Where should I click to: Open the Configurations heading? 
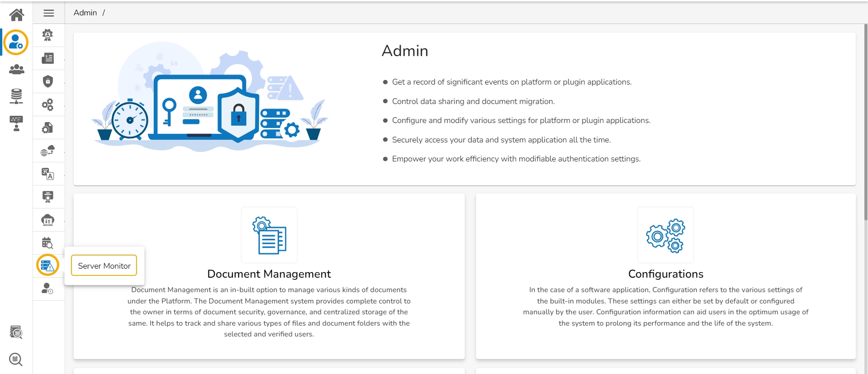(666, 274)
